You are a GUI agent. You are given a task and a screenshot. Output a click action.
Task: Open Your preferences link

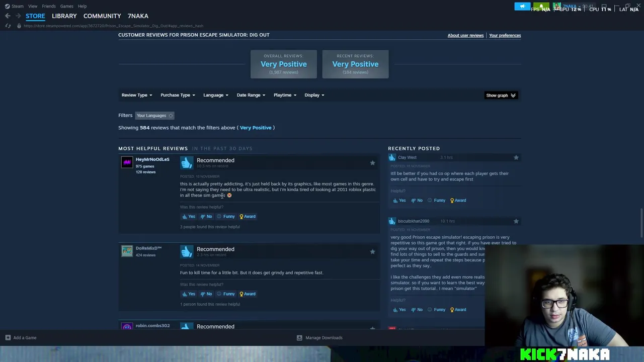coord(505,35)
